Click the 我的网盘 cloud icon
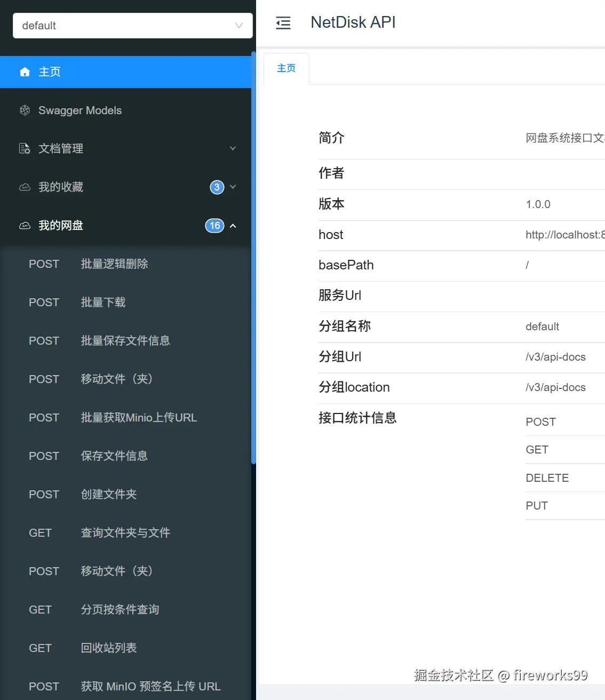The image size is (605, 700). (x=25, y=226)
